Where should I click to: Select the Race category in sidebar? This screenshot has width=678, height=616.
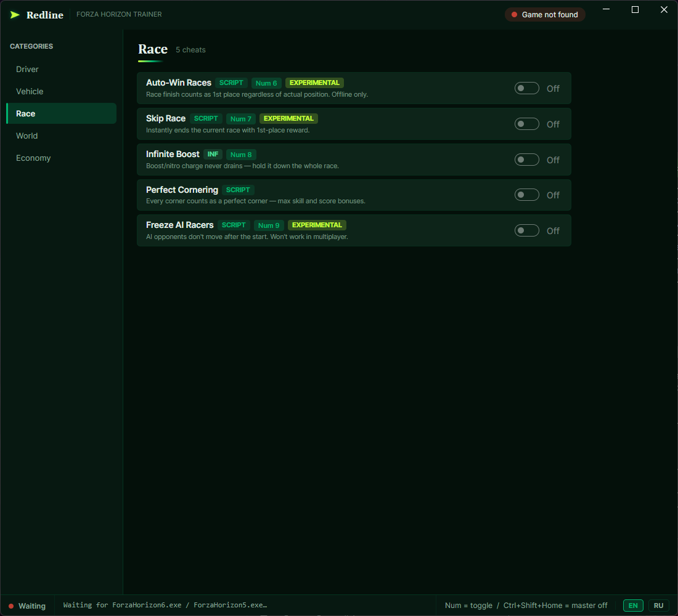click(62, 113)
